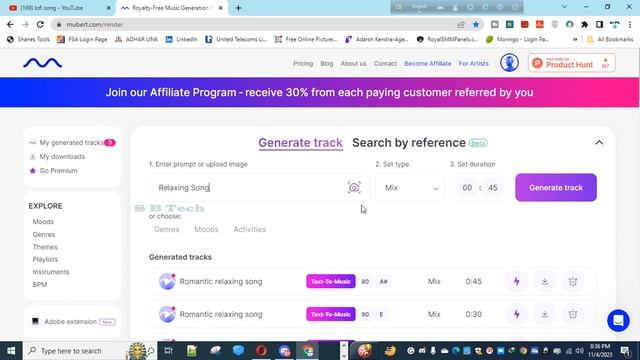Launch Opera from the taskbar

click(261, 351)
